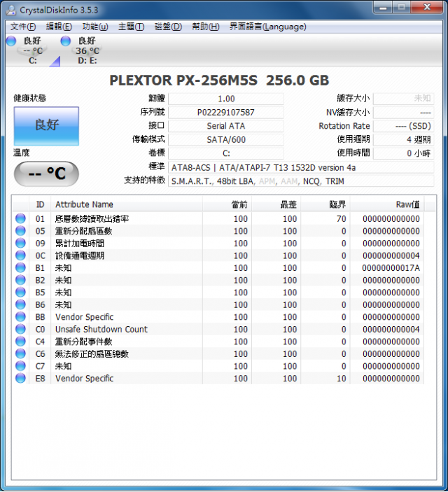The width and height of the screenshot is (448, 492).
Task: Click the Rotation Rate field ---- (SSD)
Action: click(403, 126)
